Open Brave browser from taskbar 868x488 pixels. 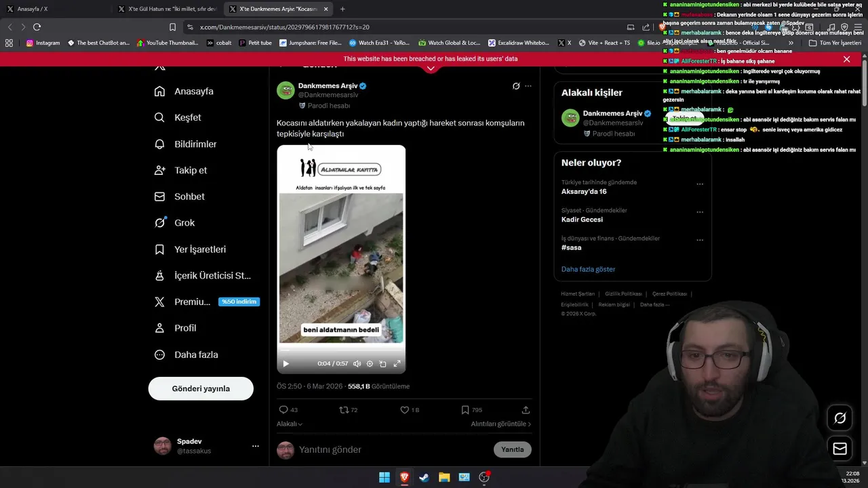[x=404, y=477]
